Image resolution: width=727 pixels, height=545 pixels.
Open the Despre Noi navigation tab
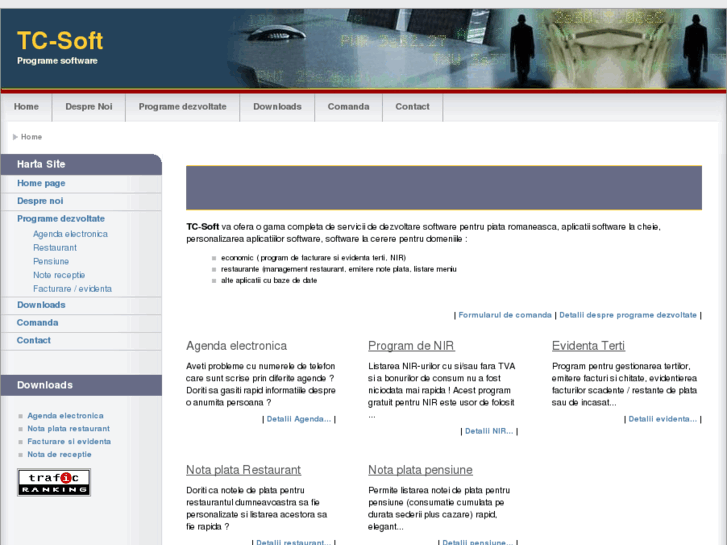pos(89,107)
